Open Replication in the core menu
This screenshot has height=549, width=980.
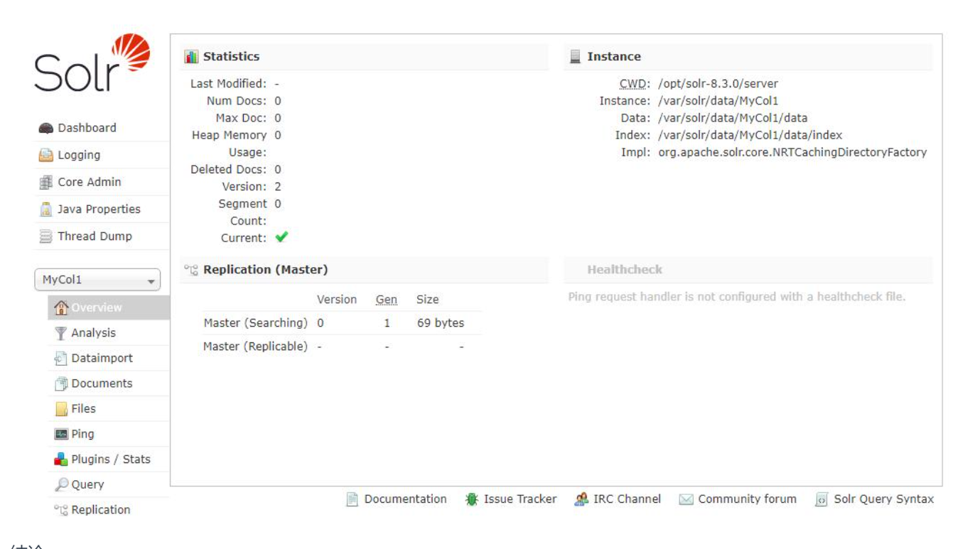100,510
